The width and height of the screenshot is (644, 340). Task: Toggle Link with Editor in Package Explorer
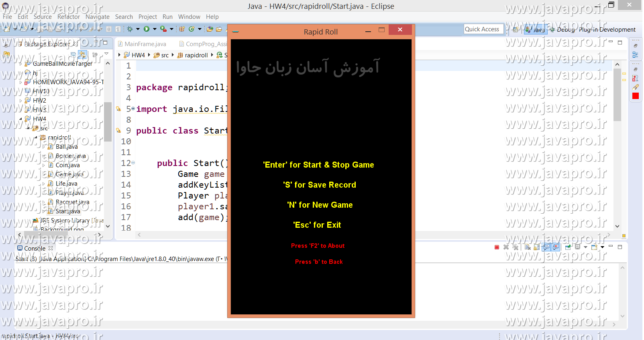(x=82, y=54)
